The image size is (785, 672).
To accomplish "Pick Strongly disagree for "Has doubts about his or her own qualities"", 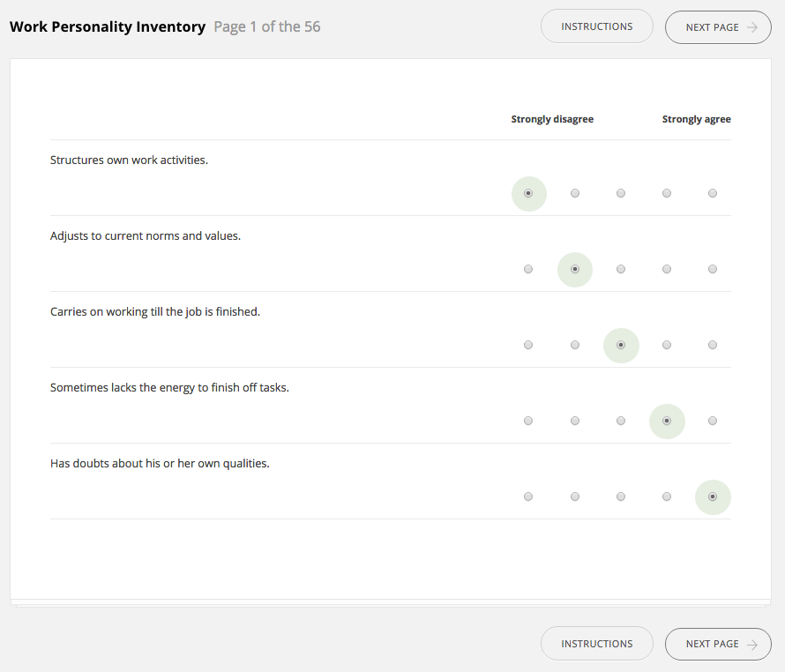I will pos(528,497).
